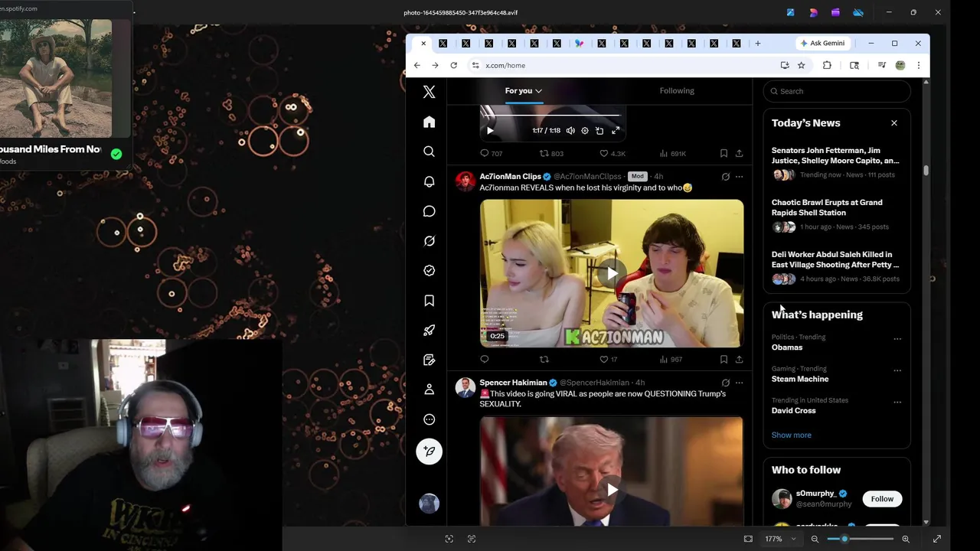This screenshot has height=551, width=980.
Task: Open the verified checkmark item in the sidebar
Action: coord(429,271)
